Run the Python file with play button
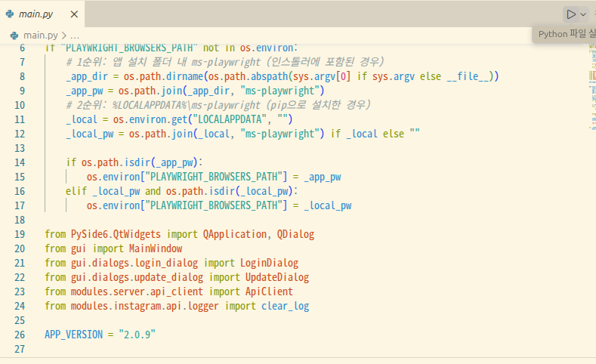 tap(571, 14)
